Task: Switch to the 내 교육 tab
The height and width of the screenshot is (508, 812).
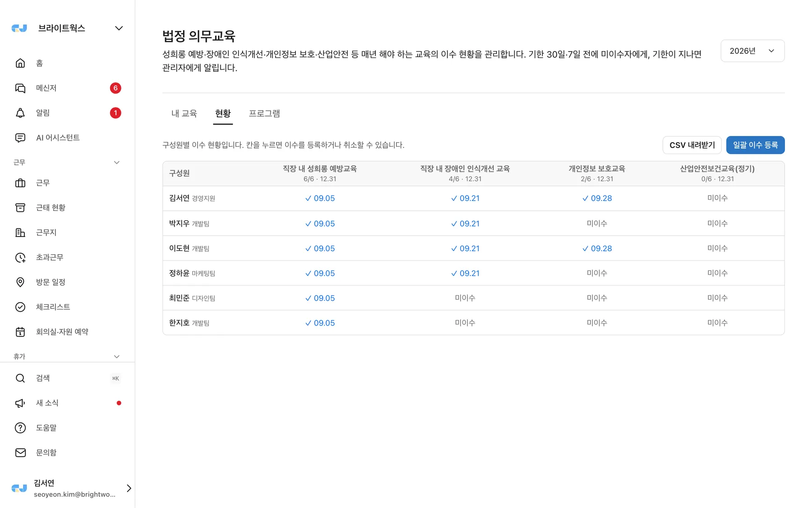Action: point(184,113)
